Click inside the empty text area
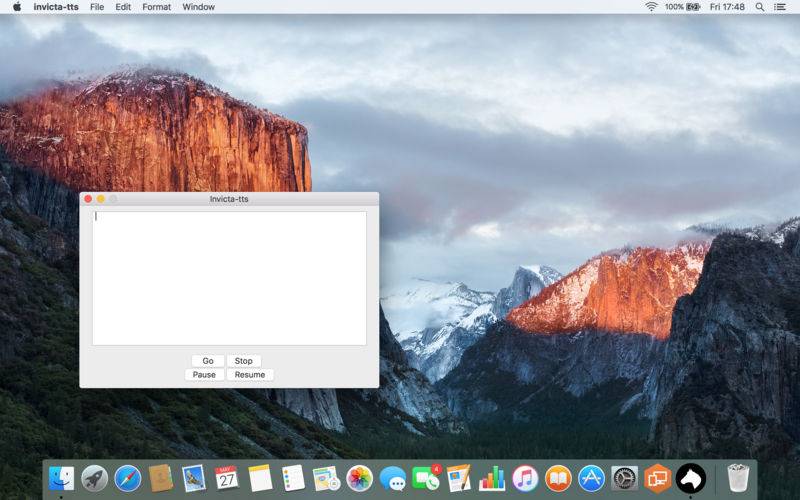Viewport: 800px width, 500px height. coord(229,279)
